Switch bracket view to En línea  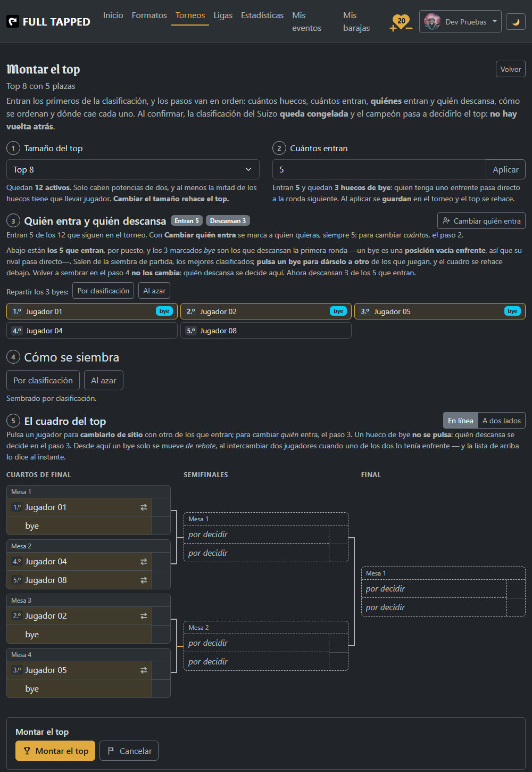coord(461,421)
